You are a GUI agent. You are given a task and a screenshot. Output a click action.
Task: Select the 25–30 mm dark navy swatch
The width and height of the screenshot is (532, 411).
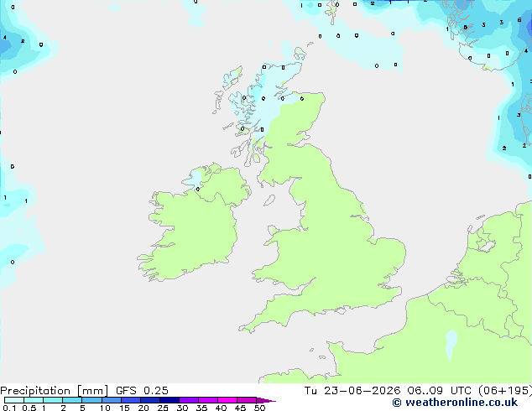tap(170, 400)
